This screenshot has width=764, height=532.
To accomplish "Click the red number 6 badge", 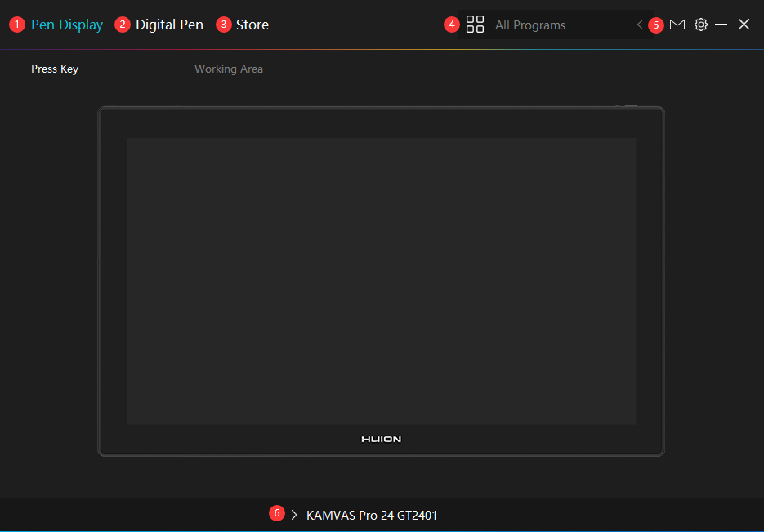I will click(277, 513).
